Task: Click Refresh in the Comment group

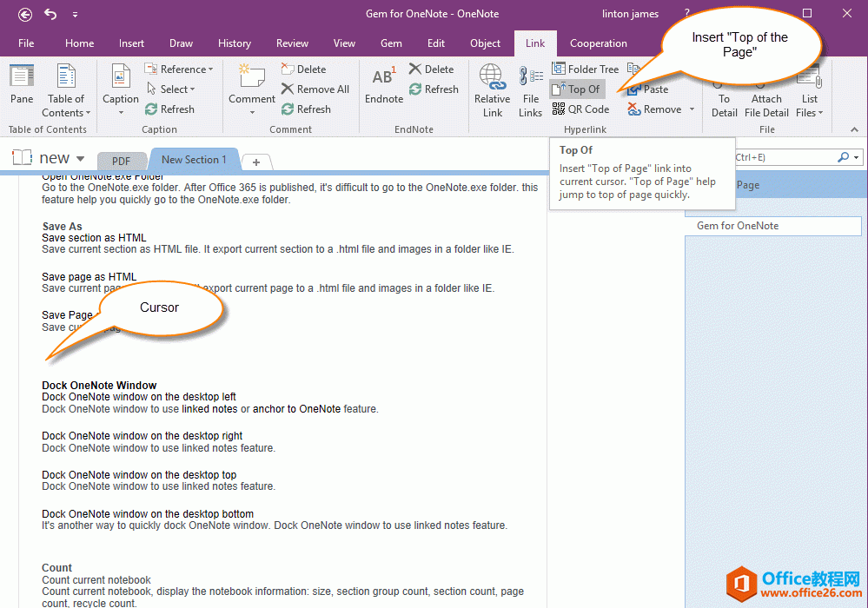Action: tap(307, 109)
